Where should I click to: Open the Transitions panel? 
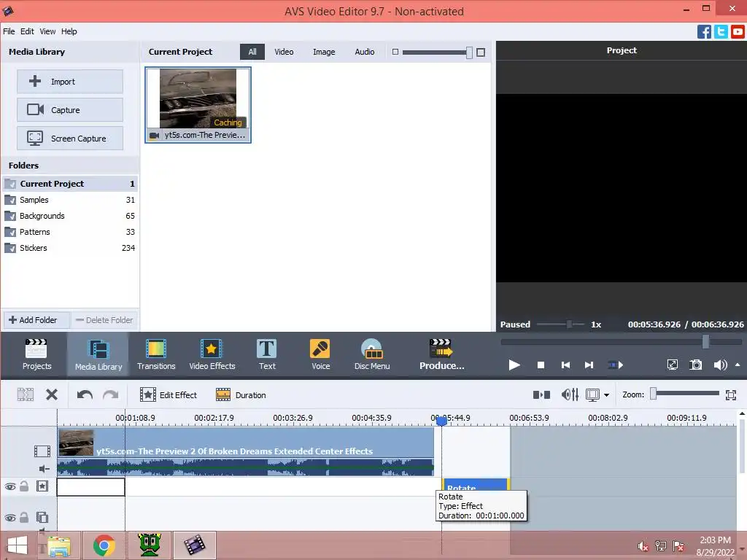[156, 355]
